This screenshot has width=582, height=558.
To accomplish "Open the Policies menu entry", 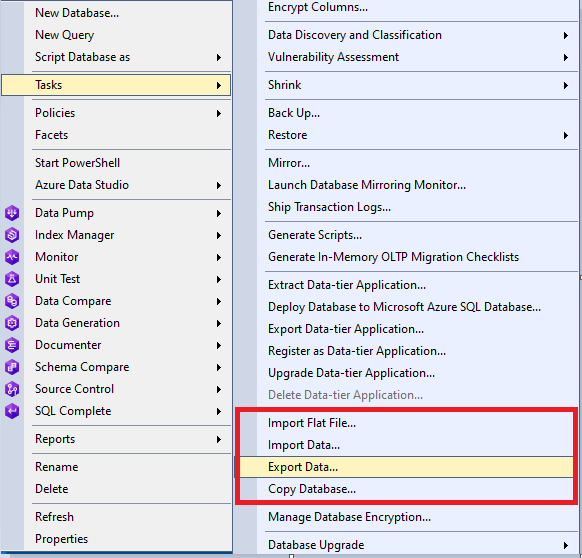I will point(55,113).
